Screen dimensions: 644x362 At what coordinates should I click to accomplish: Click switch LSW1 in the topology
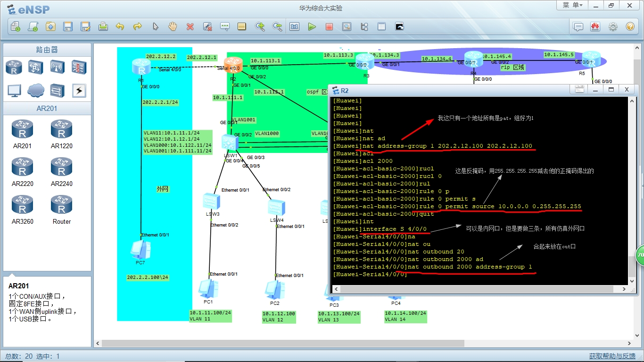click(231, 143)
